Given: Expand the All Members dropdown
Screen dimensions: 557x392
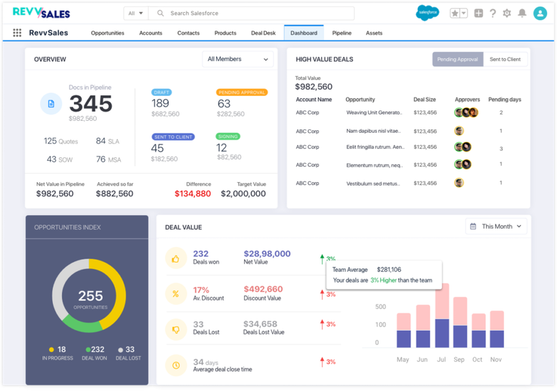Looking at the screenshot, I should [x=237, y=59].
